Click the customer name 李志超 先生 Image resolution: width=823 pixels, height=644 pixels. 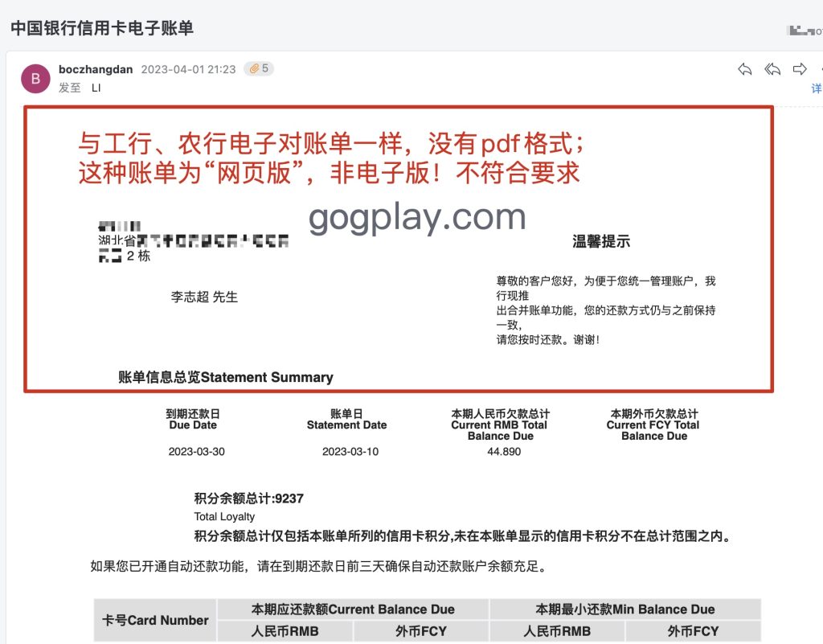(x=204, y=297)
